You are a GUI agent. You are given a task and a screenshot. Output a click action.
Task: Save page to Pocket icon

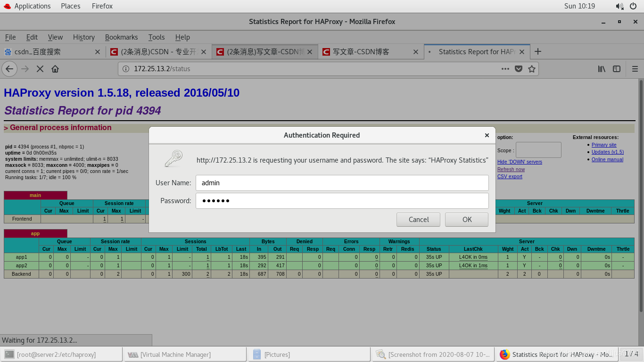[519, 69]
